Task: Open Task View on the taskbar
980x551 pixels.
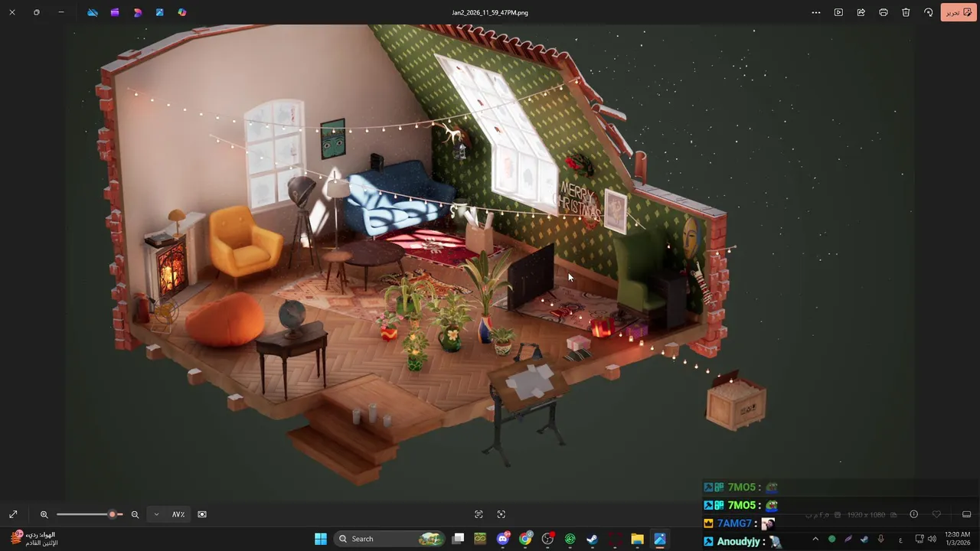Action: click(x=458, y=539)
